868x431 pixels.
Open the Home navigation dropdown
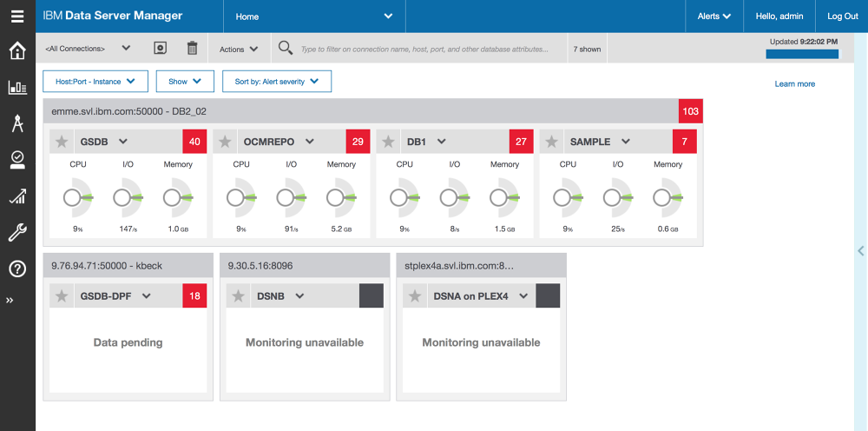314,17
